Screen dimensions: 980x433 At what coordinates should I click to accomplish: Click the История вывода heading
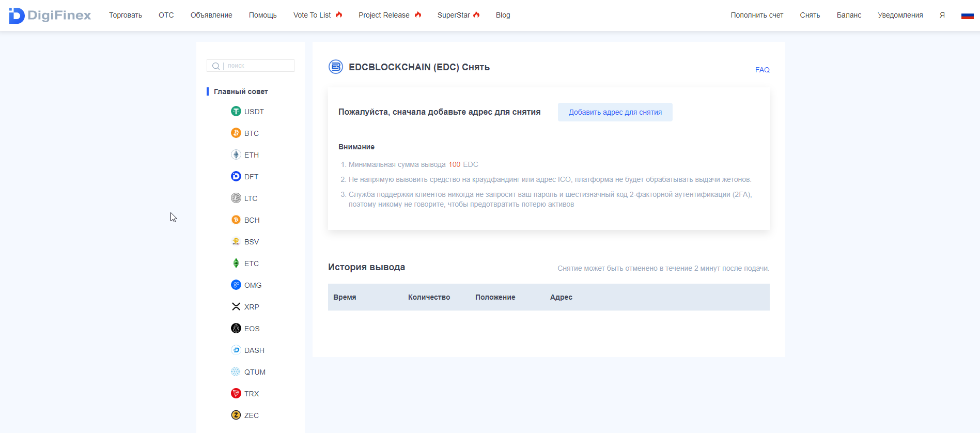(366, 267)
